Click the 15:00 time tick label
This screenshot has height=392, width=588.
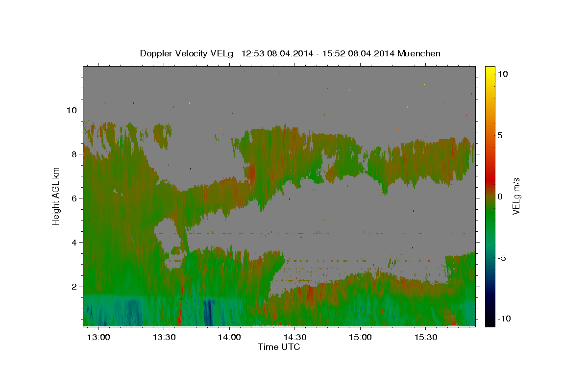pyautogui.click(x=360, y=338)
